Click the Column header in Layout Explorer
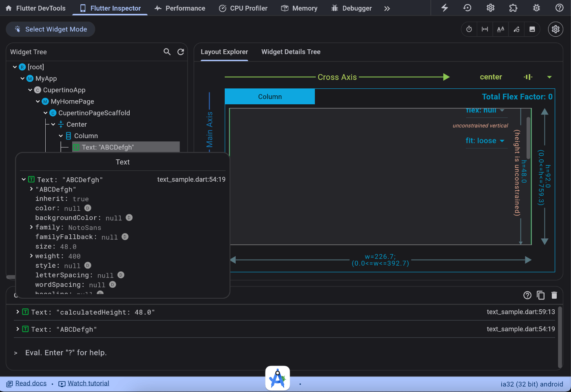This screenshot has width=571, height=392. 270,97
